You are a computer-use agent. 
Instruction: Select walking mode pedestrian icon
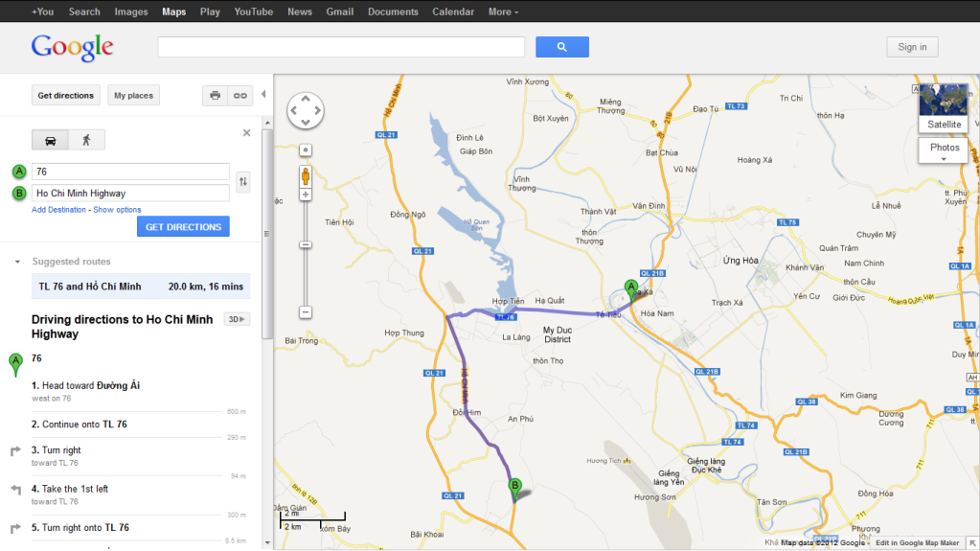pos(87,140)
